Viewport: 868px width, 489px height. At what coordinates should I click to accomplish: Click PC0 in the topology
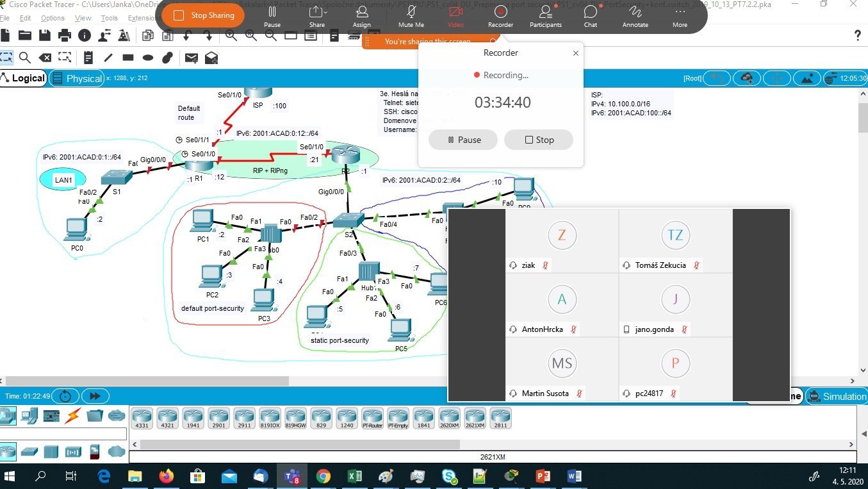pos(78,229)
